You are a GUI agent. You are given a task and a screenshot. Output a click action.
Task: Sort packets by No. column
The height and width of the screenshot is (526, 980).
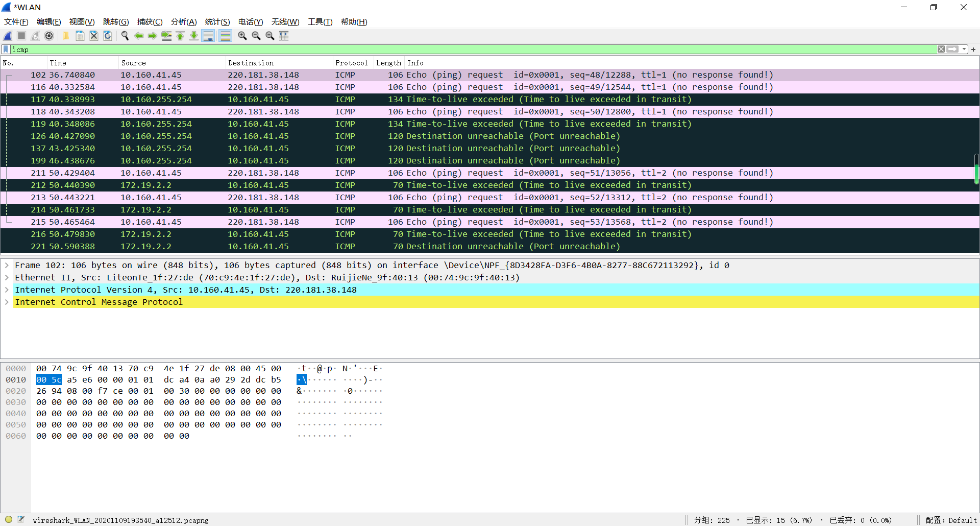click(23, 63)
